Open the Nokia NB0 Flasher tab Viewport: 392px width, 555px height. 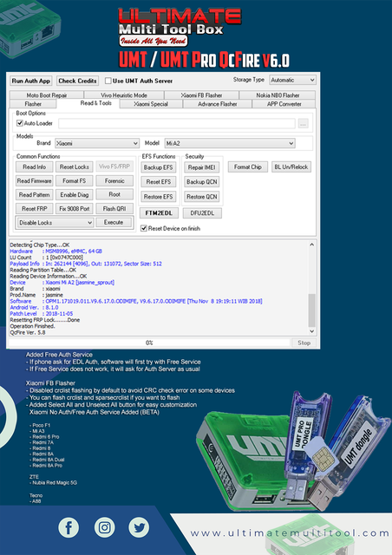click(278, 95)
